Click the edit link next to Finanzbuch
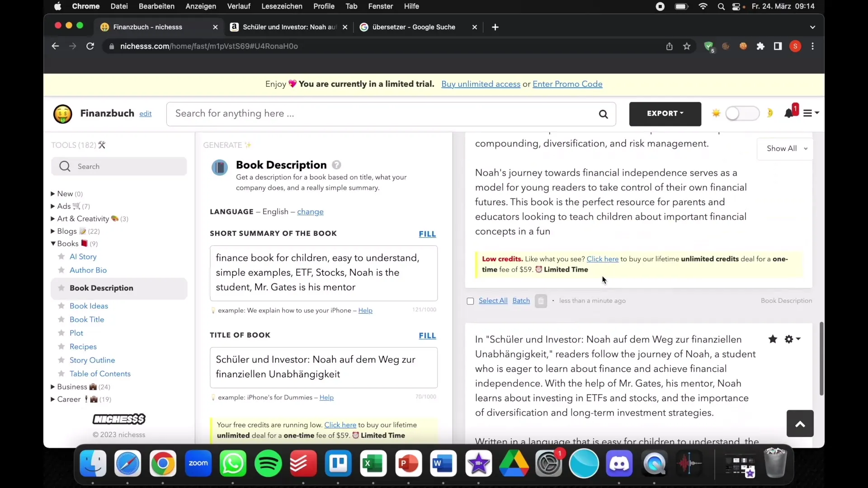The height and width of the screenshot is (488, 868). click(x=145, y=114)
